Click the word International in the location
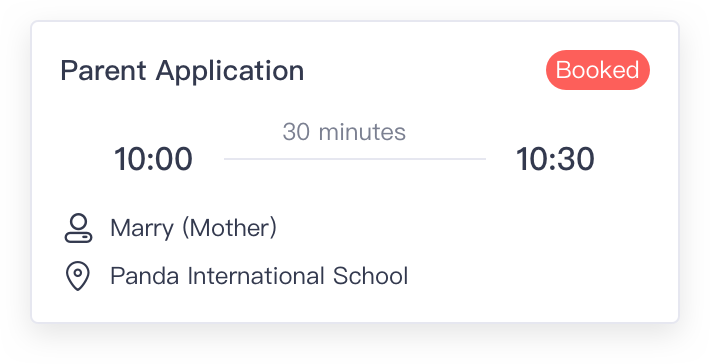The image size is (710, 364). (256, 276)
